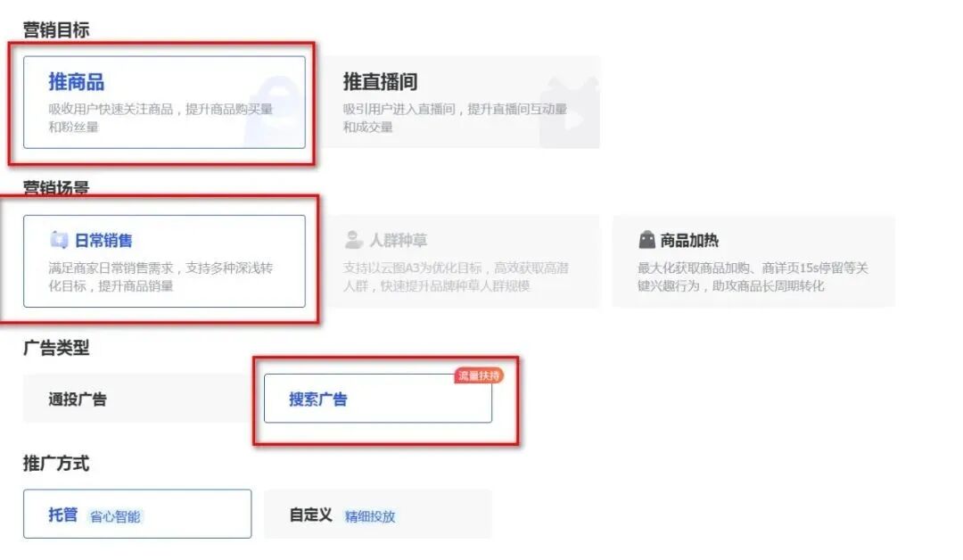Click the 推广方式 section heading
The width and height of the screenshot is (963, 560).
pyautogui.click(x=56, y=463)
